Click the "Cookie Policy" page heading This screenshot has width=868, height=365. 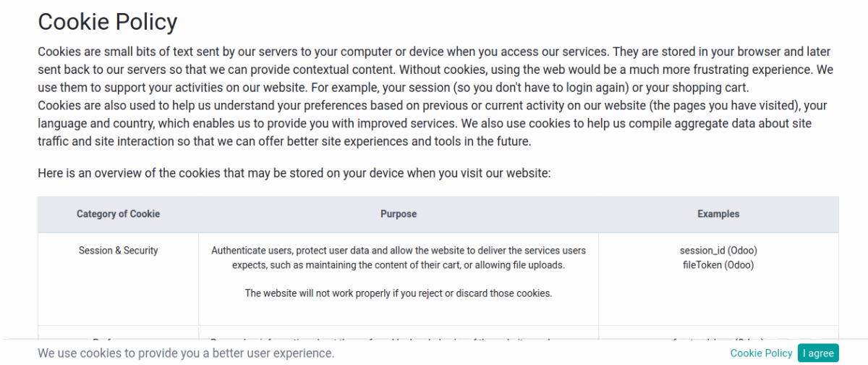click(107, 22)
